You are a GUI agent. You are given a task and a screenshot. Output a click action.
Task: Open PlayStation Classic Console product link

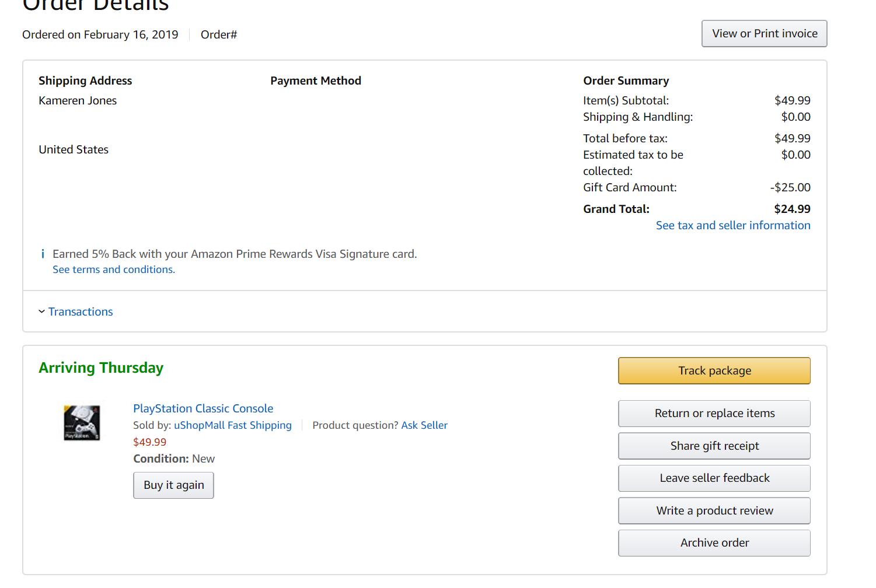(x=203, y=408)
